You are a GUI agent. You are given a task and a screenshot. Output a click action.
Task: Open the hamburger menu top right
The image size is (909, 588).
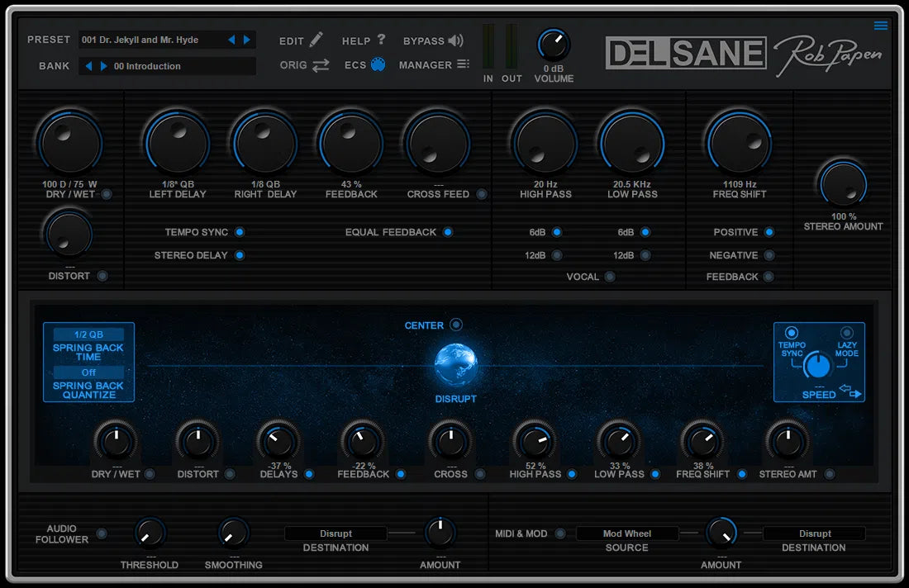coord(879,25)
